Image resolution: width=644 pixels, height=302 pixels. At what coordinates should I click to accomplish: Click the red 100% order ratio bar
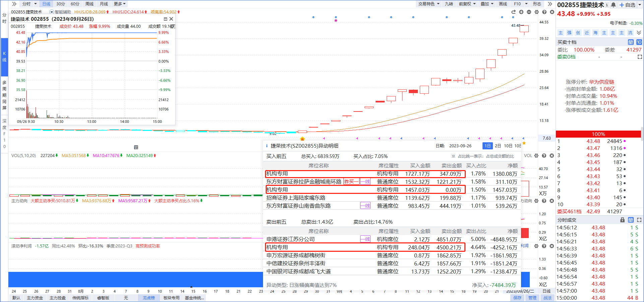tap(598, 134)
